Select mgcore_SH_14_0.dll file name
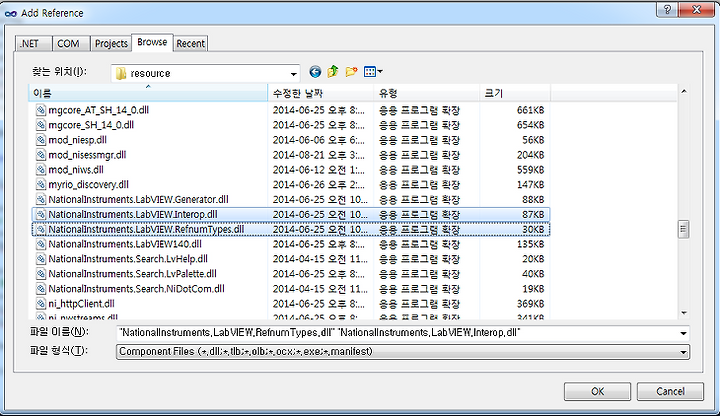 (91, 125)
